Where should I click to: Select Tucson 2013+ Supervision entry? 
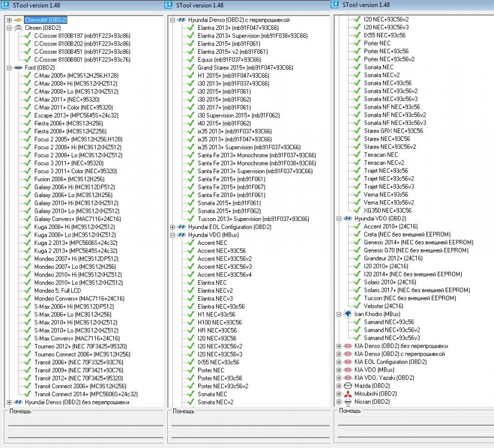(x=253, y=219)
